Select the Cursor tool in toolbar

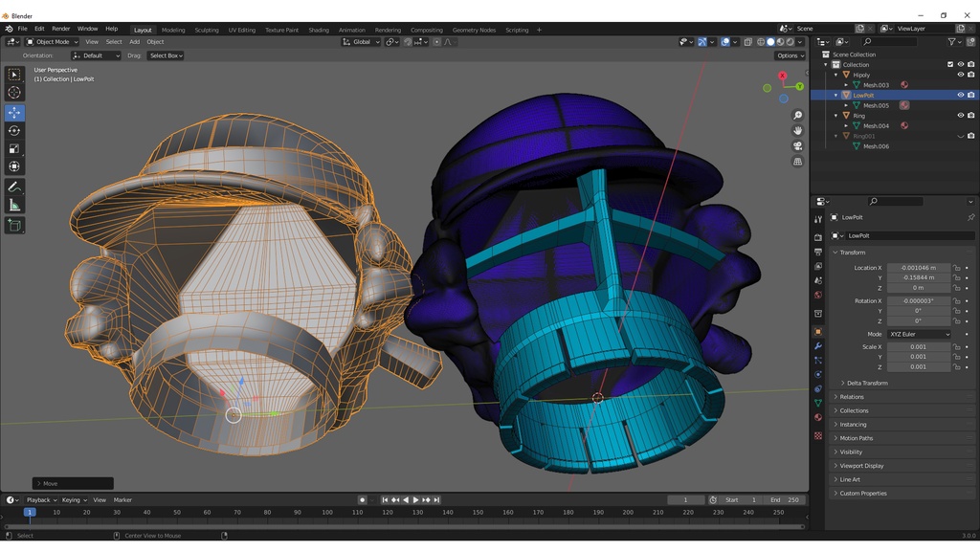14,93
